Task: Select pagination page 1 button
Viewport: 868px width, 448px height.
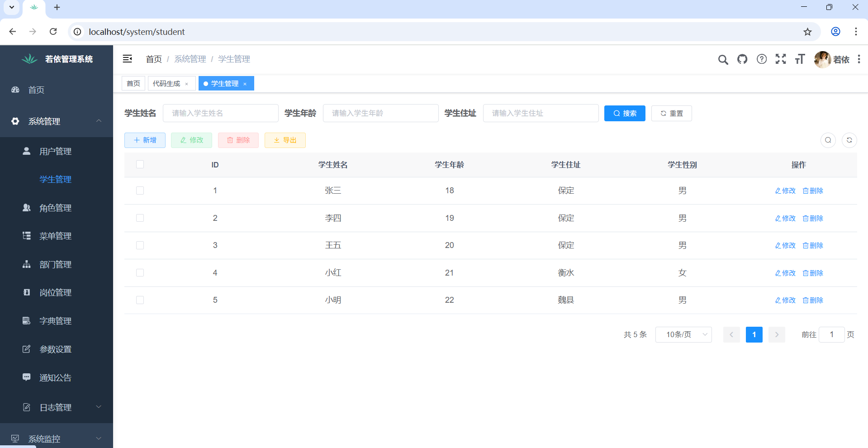Action: (x=754, y=334)
